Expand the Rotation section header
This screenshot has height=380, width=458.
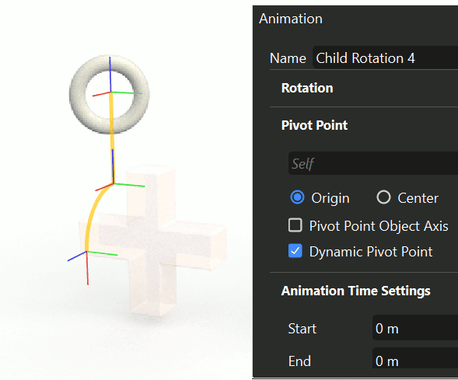pos(307,88)
